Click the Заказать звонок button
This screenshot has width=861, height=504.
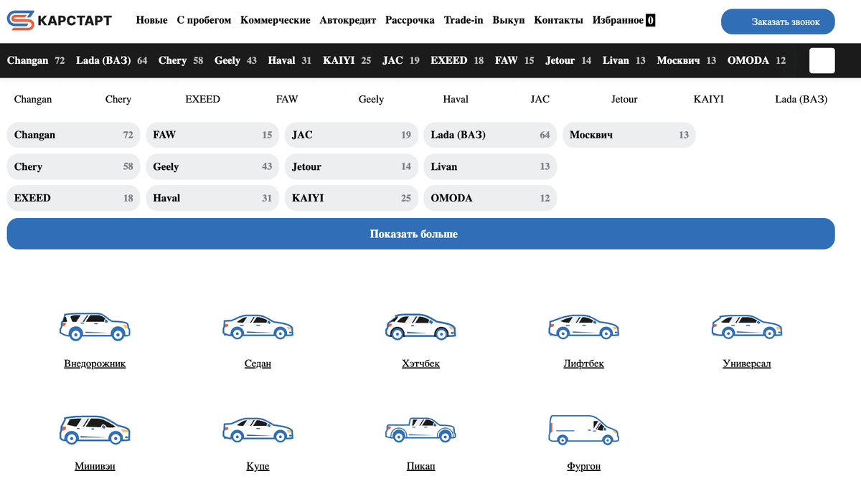tap(778, 22)
